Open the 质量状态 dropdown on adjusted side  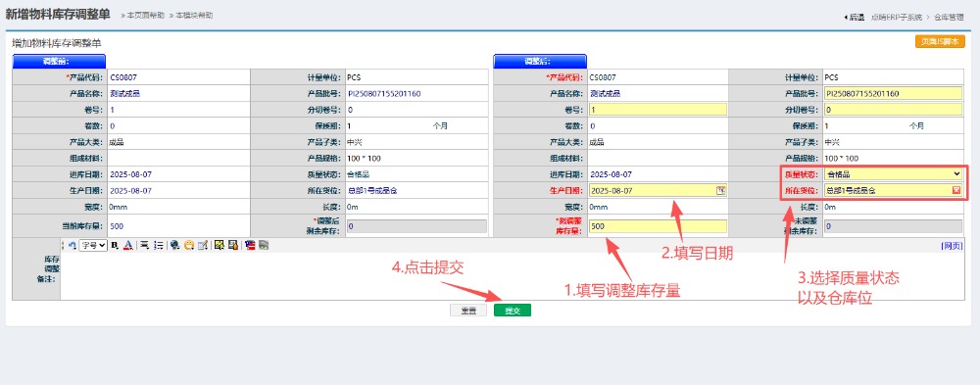pos(893,174)
